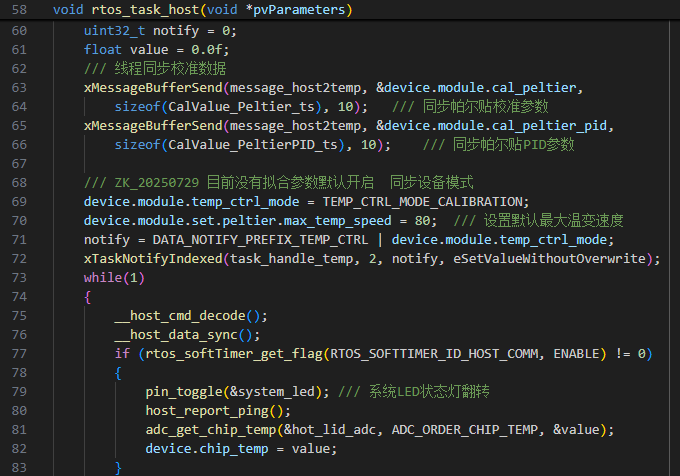The image size is (680, 476).
Task: Click the pvParameters argument in line 58
Action: (299, 10)
